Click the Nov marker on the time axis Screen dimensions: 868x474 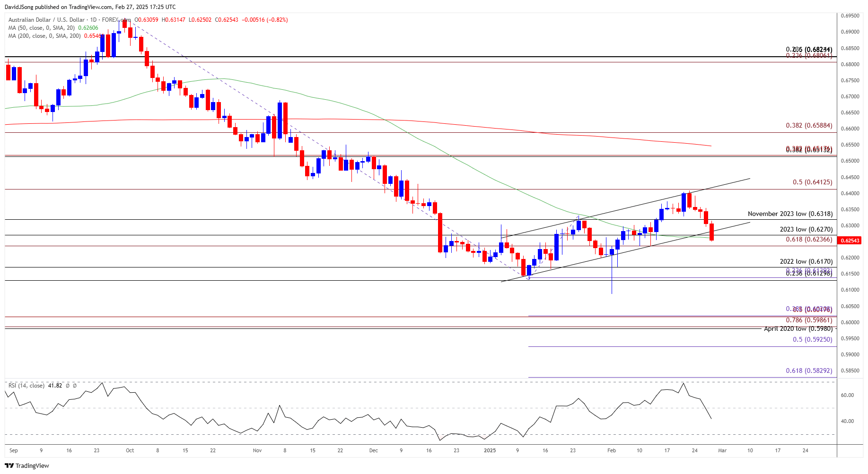[257, 450]
